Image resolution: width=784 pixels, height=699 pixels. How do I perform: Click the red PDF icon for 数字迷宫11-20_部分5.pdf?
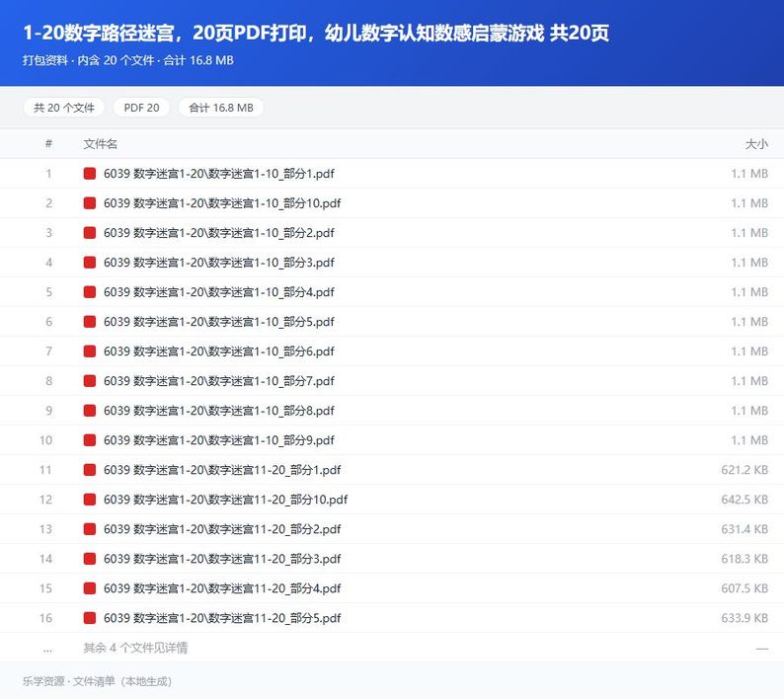(x=90, y=617)
